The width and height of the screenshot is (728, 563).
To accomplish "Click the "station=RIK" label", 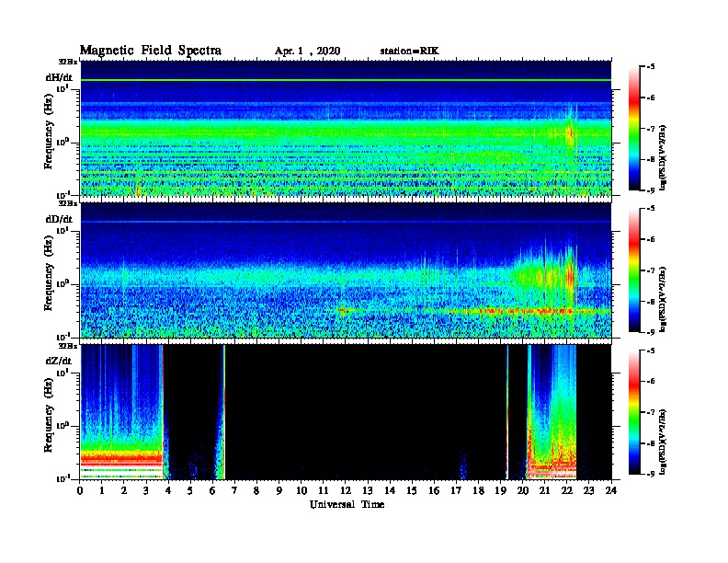I will (x=409, y=52).
